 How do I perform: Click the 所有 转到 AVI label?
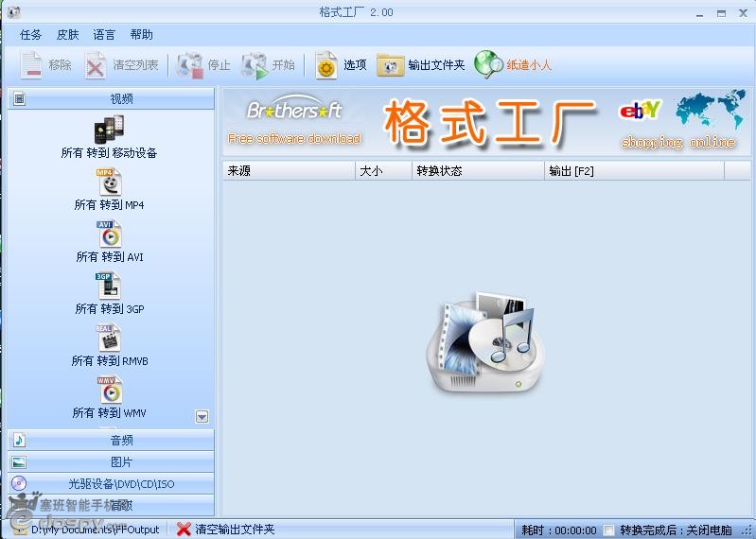tap(110, 257)
